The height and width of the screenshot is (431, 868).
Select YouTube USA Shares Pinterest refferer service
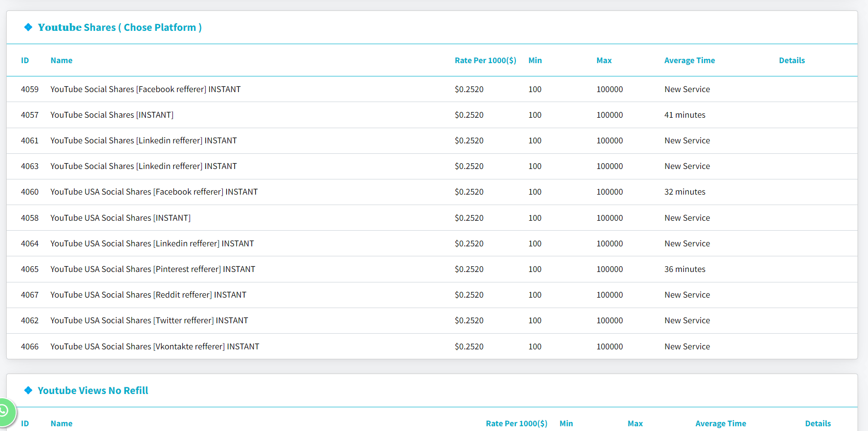coord(153,269)
